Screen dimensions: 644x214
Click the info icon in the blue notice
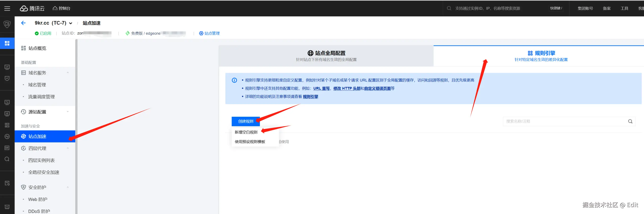click(x=234, y=80)
